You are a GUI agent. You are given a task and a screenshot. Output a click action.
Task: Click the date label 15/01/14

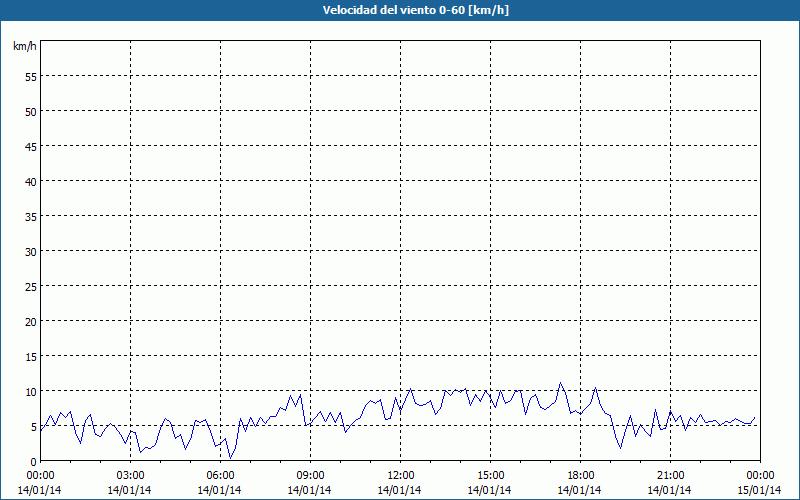[760, 490]
